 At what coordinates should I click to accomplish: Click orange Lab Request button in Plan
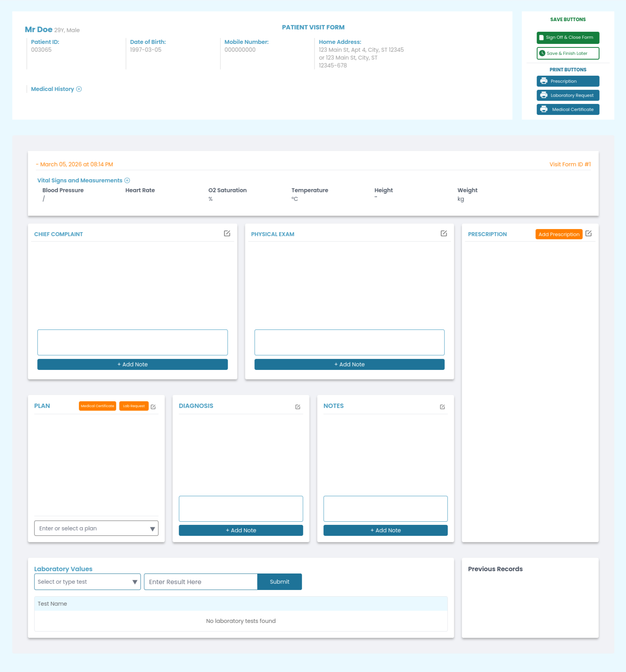134,406
